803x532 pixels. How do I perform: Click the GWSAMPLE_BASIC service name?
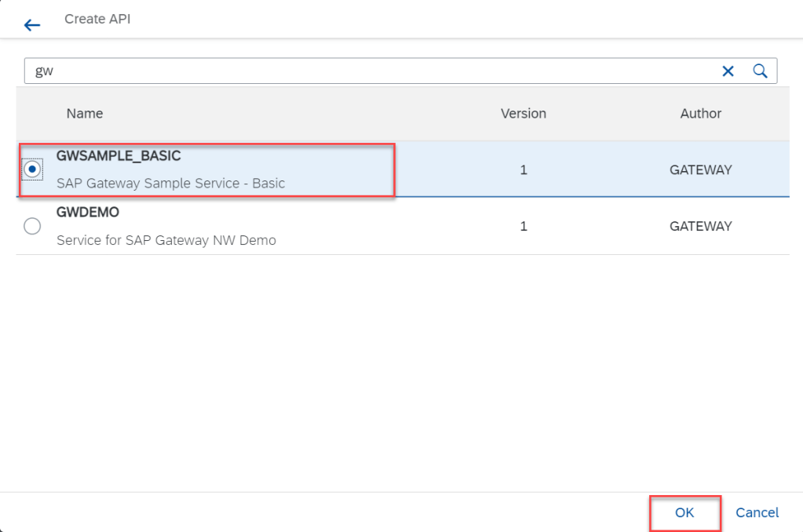pos(119,156)
